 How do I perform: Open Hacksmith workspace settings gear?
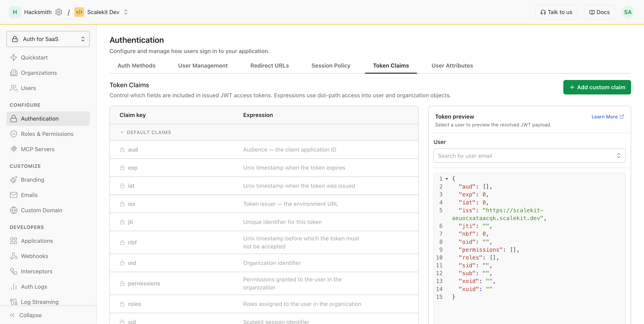coord(59,12)
